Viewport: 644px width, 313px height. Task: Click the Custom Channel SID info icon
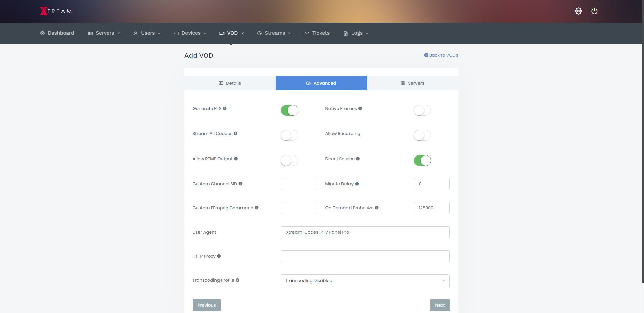coord(240,184)
